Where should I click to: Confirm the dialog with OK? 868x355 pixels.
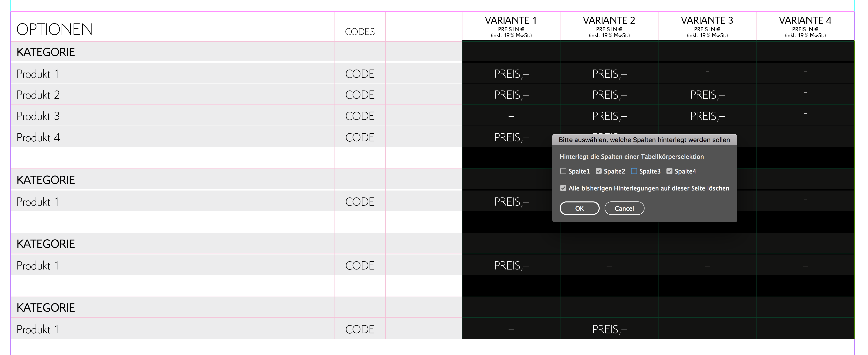click(x=580, y=208)
